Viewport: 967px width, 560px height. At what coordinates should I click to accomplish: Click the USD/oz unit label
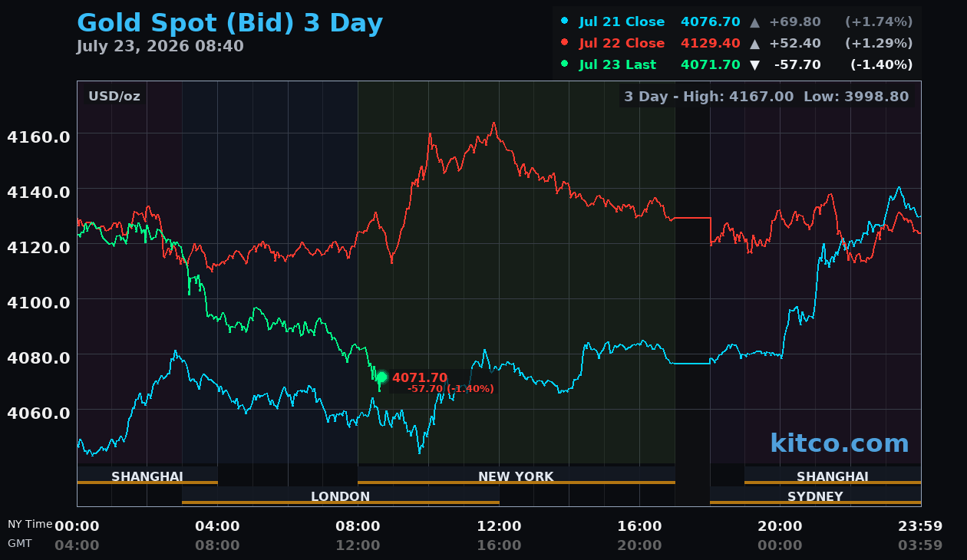114,96
